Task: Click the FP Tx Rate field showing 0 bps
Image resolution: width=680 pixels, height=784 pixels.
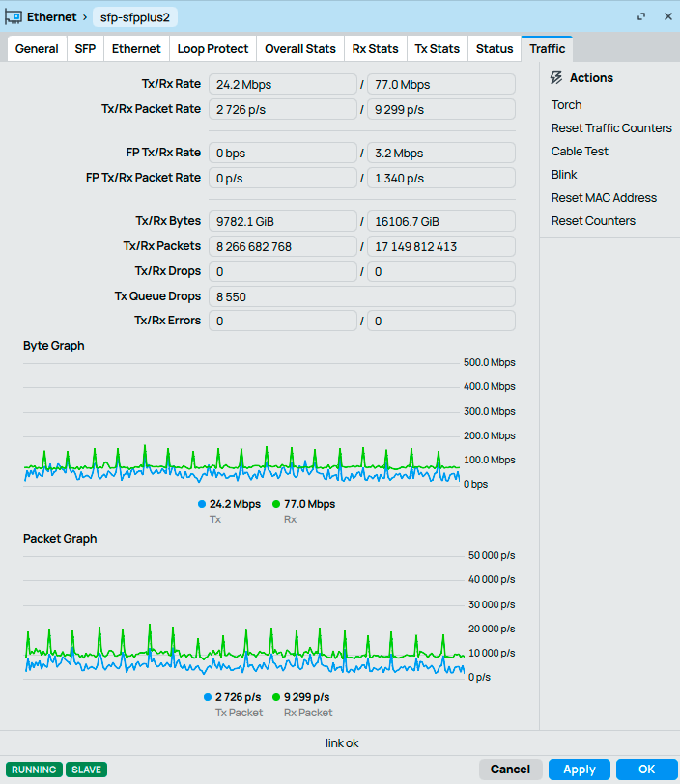Action: pos(283,153)
